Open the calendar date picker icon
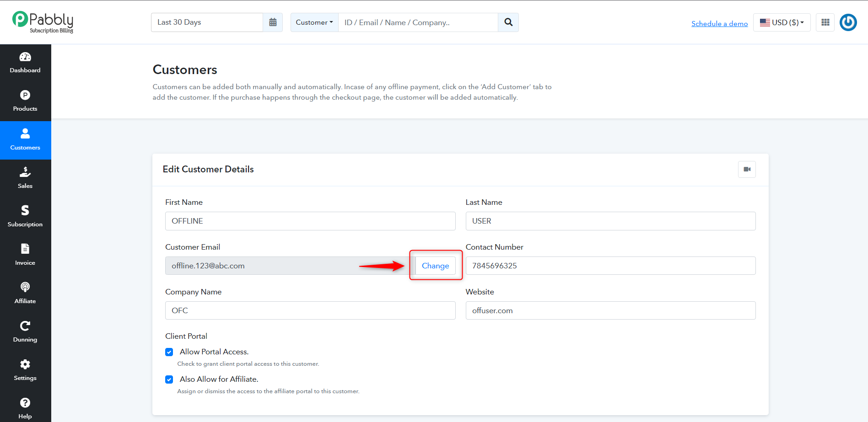The height and width of the screenshot is (422, 868). point(273,22)
